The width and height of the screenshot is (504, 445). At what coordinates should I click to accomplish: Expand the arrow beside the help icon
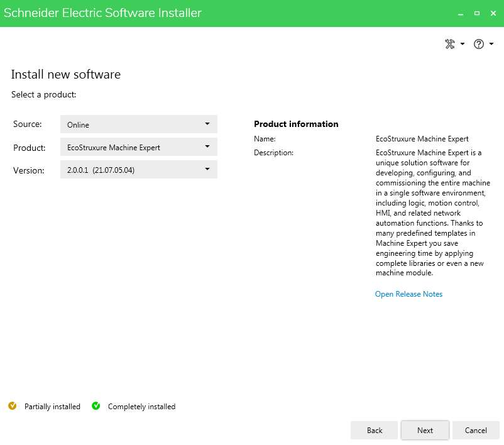pyautogui.click(x=491, y=44)
